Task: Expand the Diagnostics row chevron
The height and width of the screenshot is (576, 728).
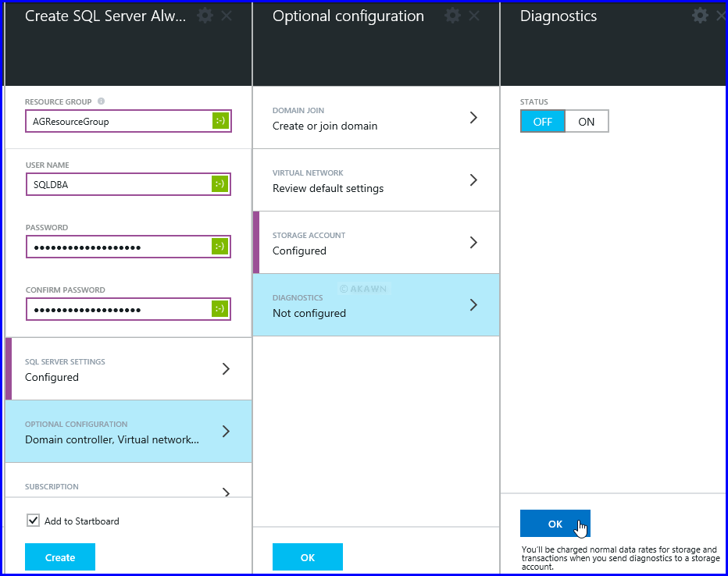Action: (473, 304)
